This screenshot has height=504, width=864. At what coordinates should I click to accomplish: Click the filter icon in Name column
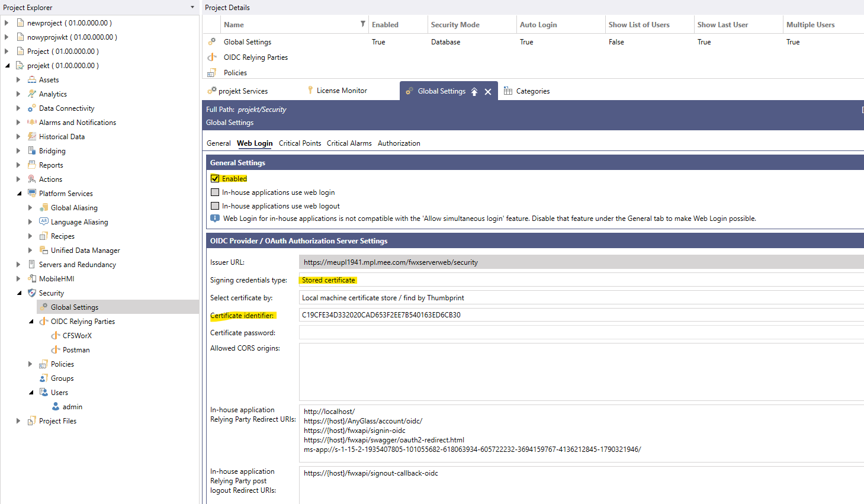[362, 24]
